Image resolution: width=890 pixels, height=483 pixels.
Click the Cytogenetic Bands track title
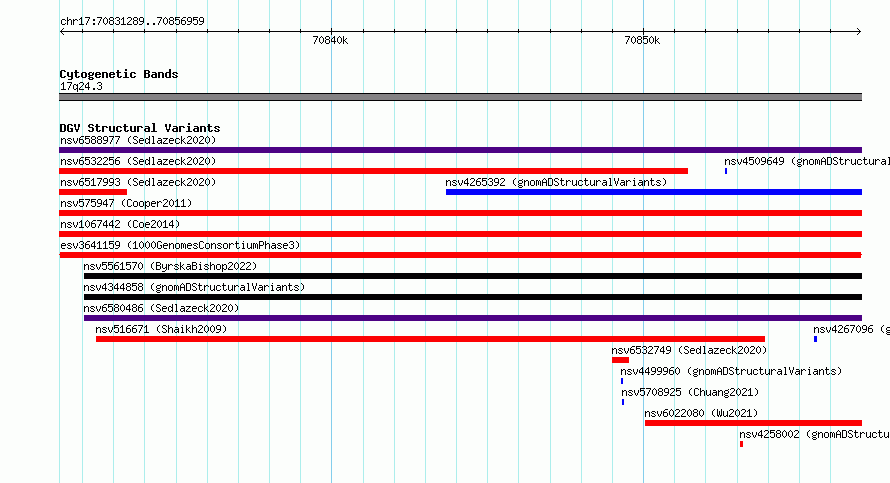tap(119, 74)
